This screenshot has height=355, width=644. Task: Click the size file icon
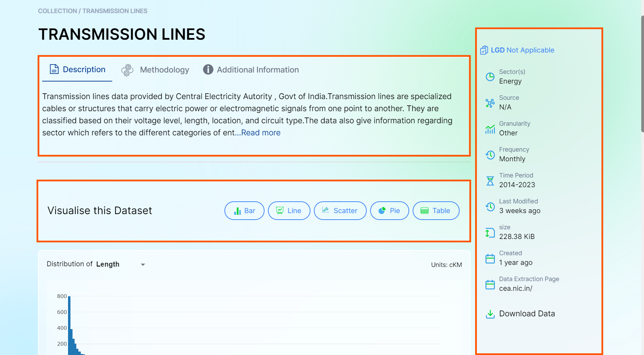490,233
